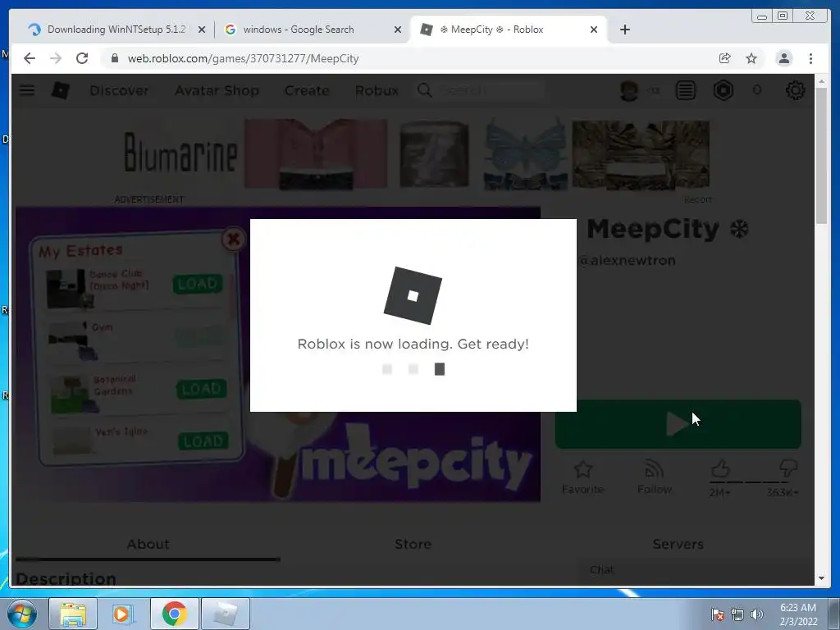Viewport: 840px width, 630px height.
Task: Open the volume speaker tray icon
Action: pyautogui.click(x=757, y=614)
